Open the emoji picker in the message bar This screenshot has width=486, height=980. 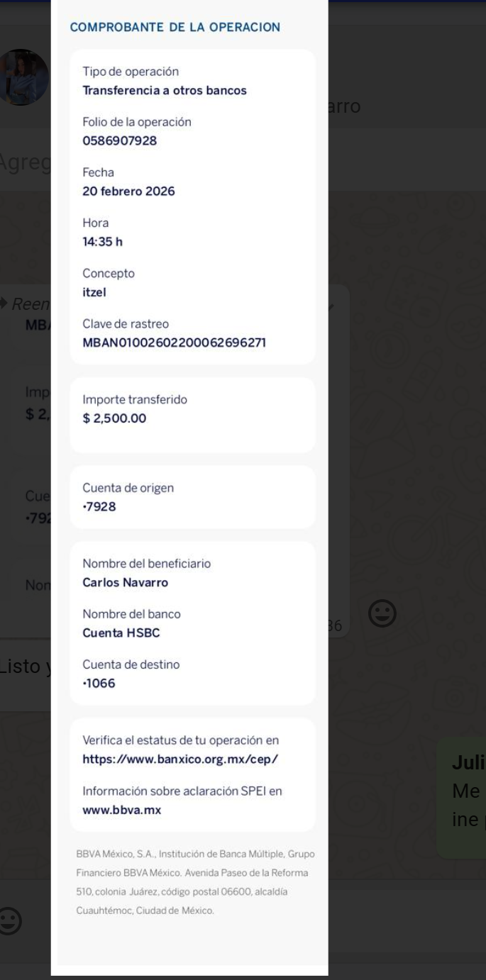[12, 920]
